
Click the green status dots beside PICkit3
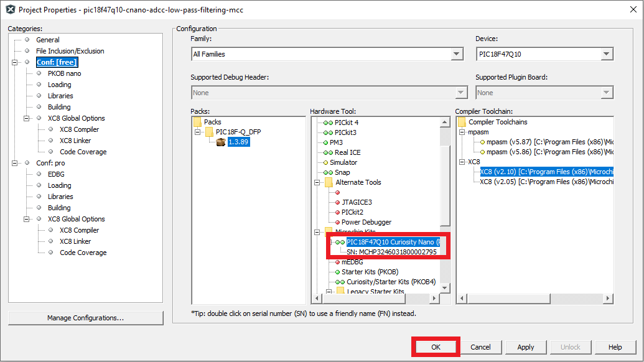tap(328, 132)
